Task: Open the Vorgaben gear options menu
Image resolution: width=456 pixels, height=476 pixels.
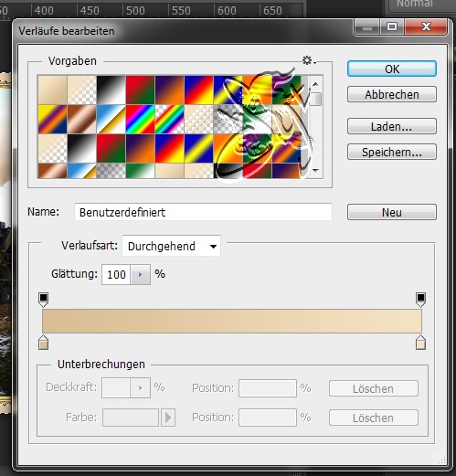Action: pos(309,60)
